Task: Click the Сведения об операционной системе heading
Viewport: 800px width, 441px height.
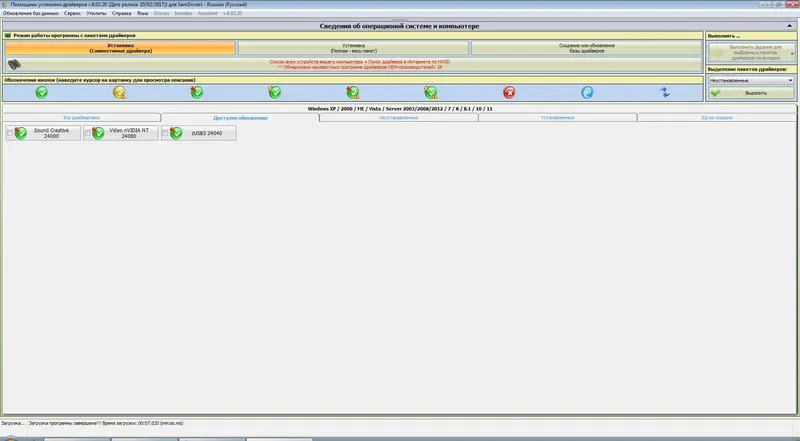Action: coord(399,26)
